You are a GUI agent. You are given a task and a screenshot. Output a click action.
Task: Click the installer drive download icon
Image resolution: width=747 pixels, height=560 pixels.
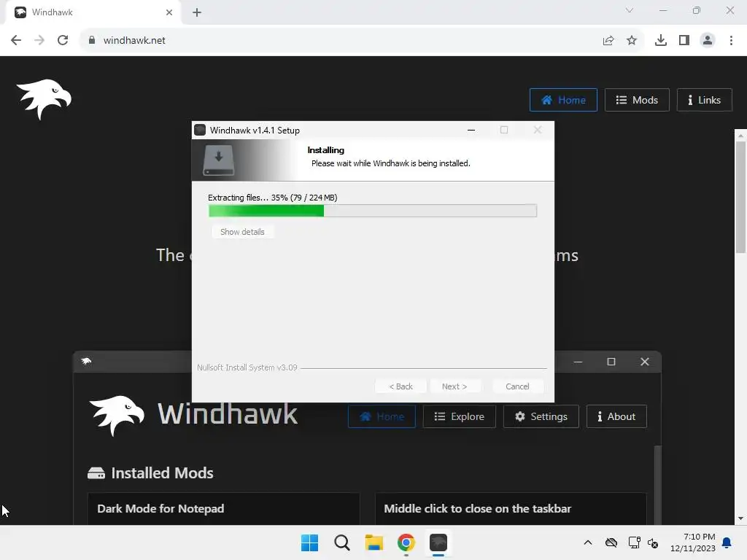coord(219,160)
